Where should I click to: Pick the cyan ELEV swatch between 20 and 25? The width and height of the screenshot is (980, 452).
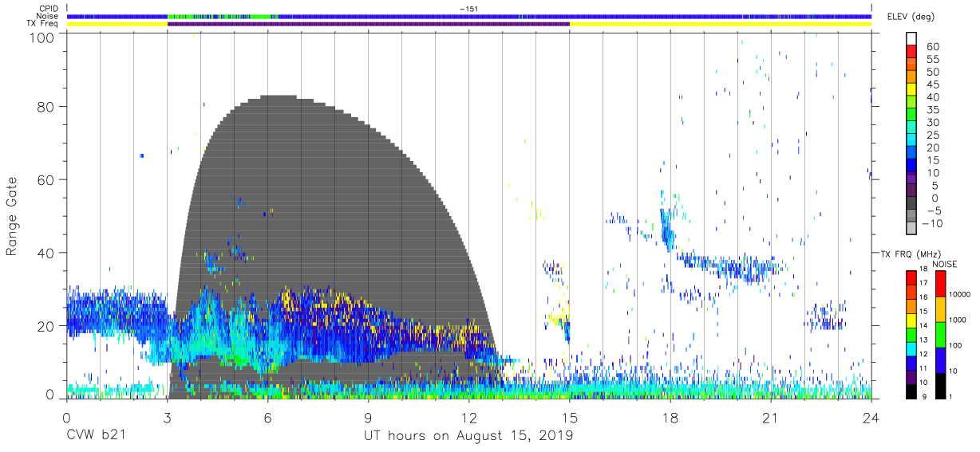click(911, 140)
